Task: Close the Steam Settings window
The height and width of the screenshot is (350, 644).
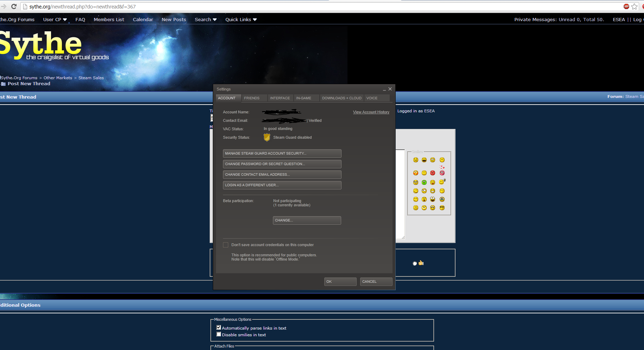Action: tap(390, 89)
